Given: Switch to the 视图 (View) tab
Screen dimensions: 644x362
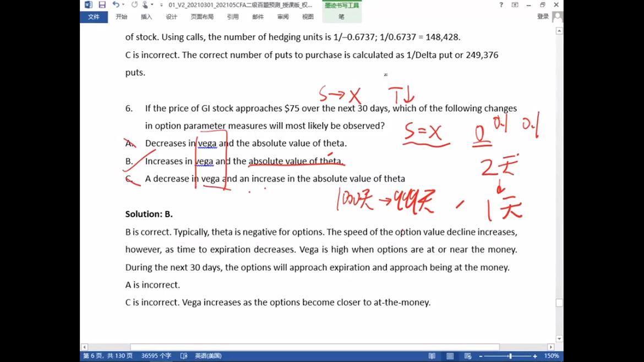Looking at the screenshot, I should coord(308,17).
